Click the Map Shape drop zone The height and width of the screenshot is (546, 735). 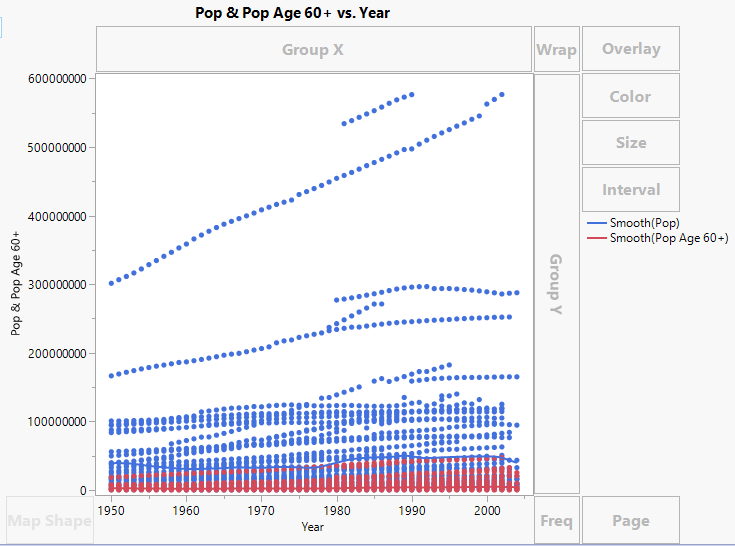point(50,520)
